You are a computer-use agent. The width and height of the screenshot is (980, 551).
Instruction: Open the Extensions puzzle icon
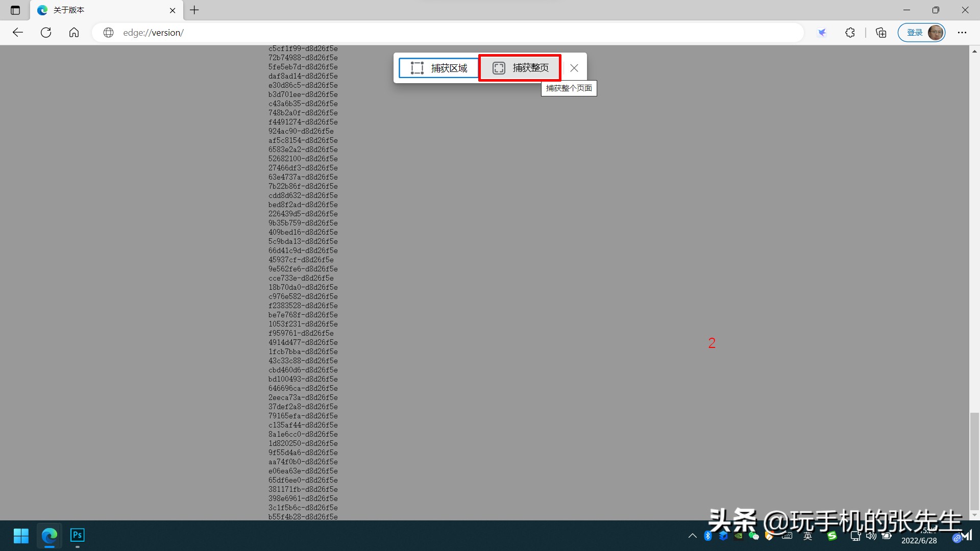[x=850, y=33]
